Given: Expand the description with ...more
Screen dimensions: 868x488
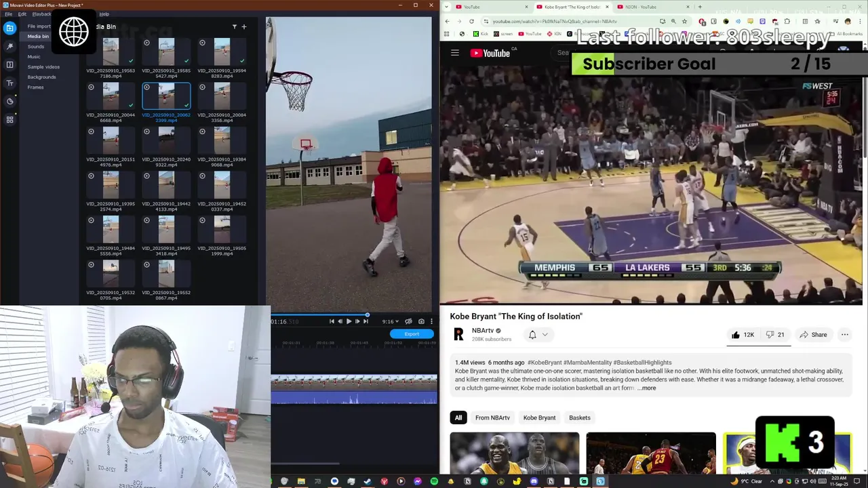Looking at the screenshot, I should click(x=647, y=388).
